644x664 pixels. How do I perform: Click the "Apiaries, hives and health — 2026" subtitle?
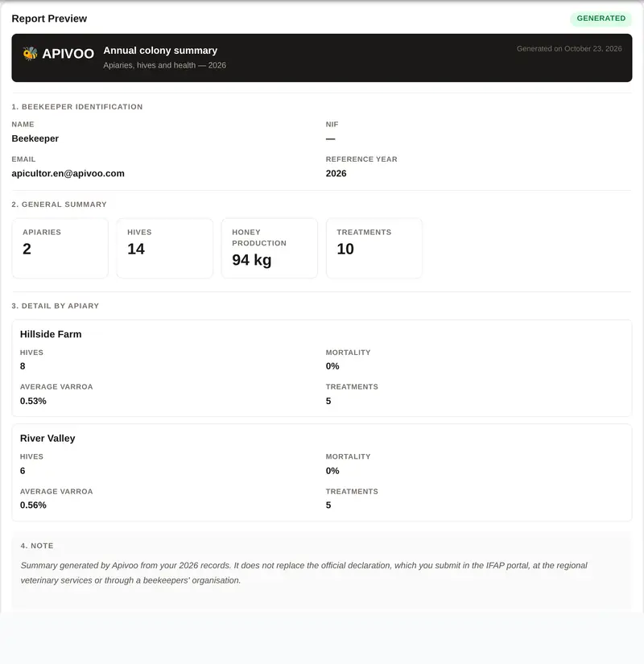(164, 65)
